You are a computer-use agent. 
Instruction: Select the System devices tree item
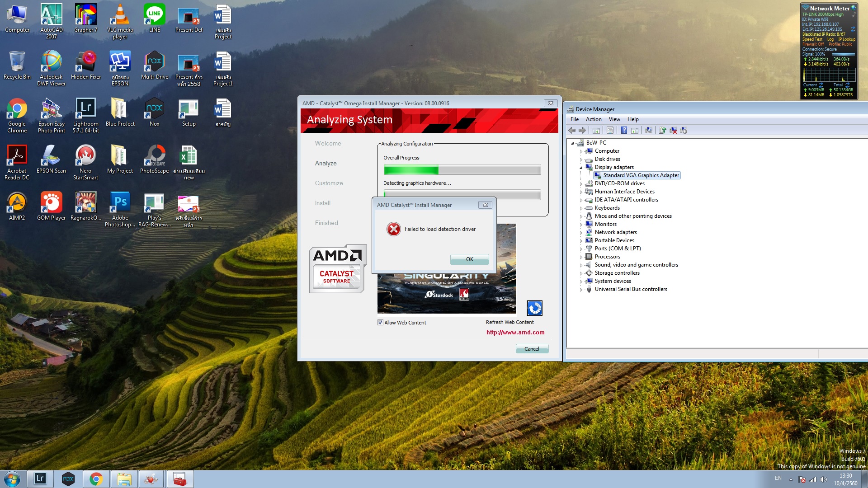click(613, 281)
